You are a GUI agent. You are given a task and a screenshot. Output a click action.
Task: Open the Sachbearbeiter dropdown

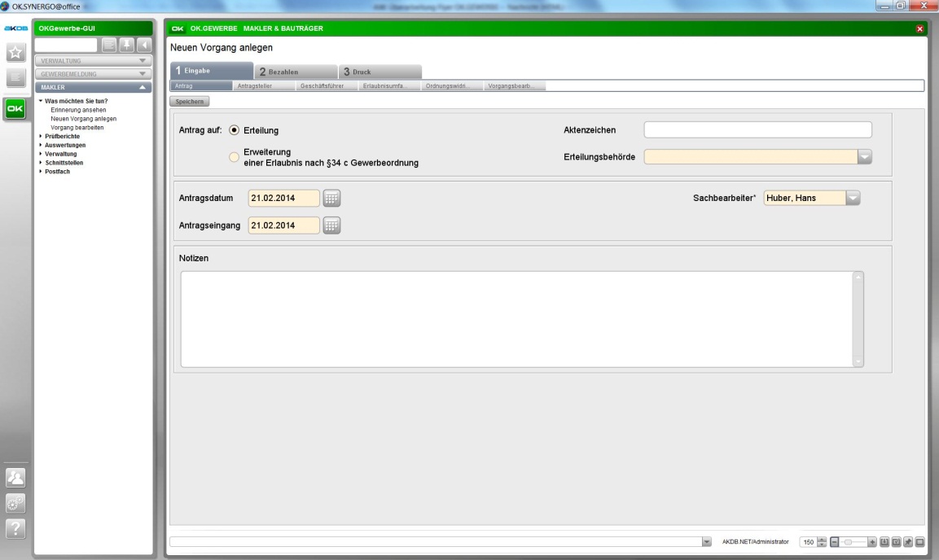[x=852, y=198]
